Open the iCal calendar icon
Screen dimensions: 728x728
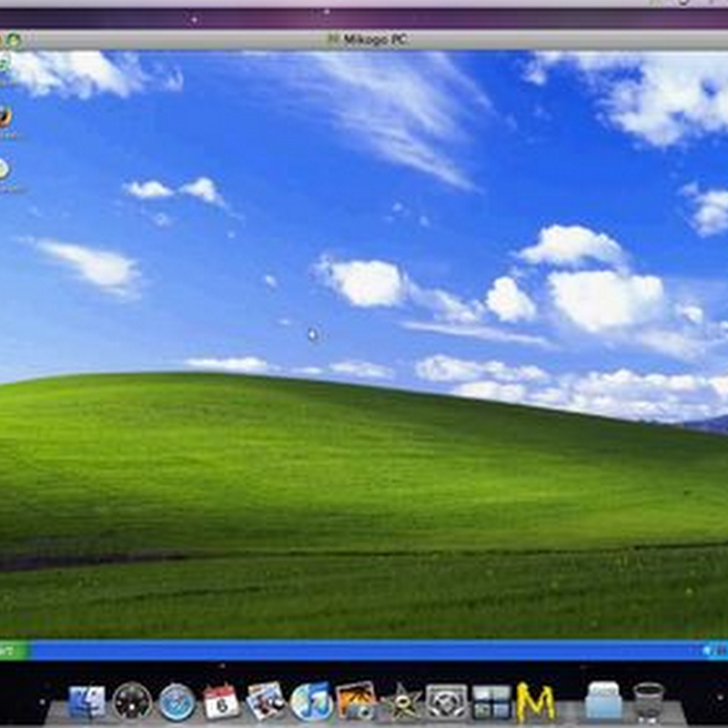221,702
